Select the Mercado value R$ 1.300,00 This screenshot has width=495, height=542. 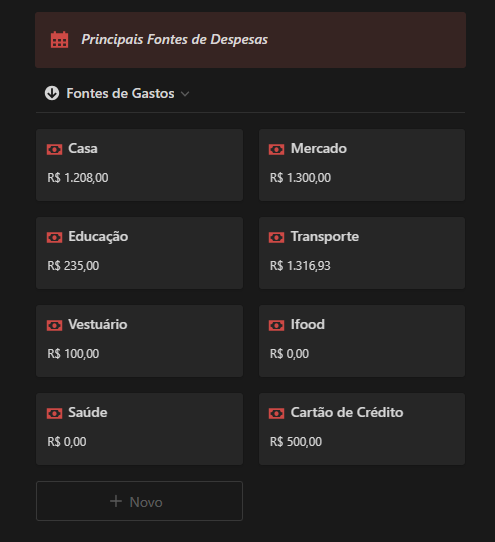tap(300, 178)
